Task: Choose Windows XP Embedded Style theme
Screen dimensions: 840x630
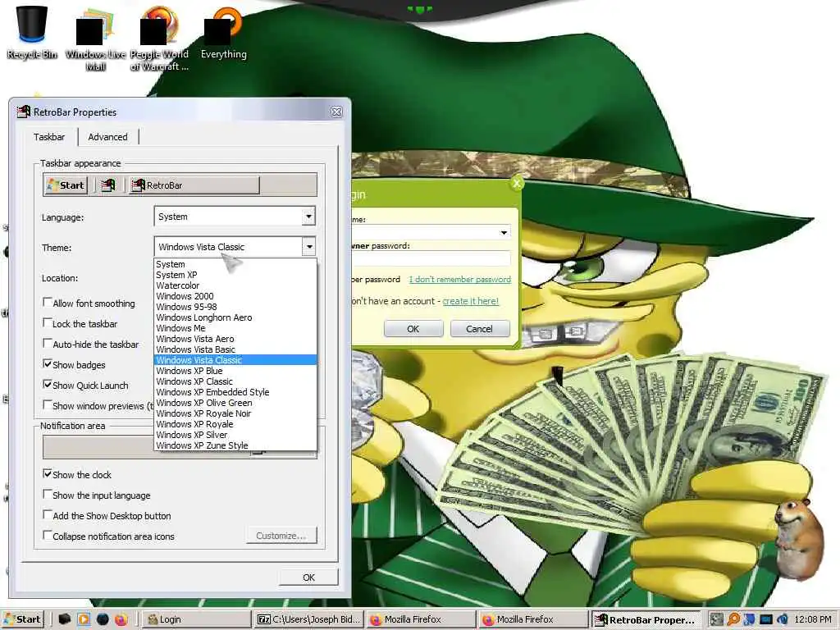Action: coord(235,392)
